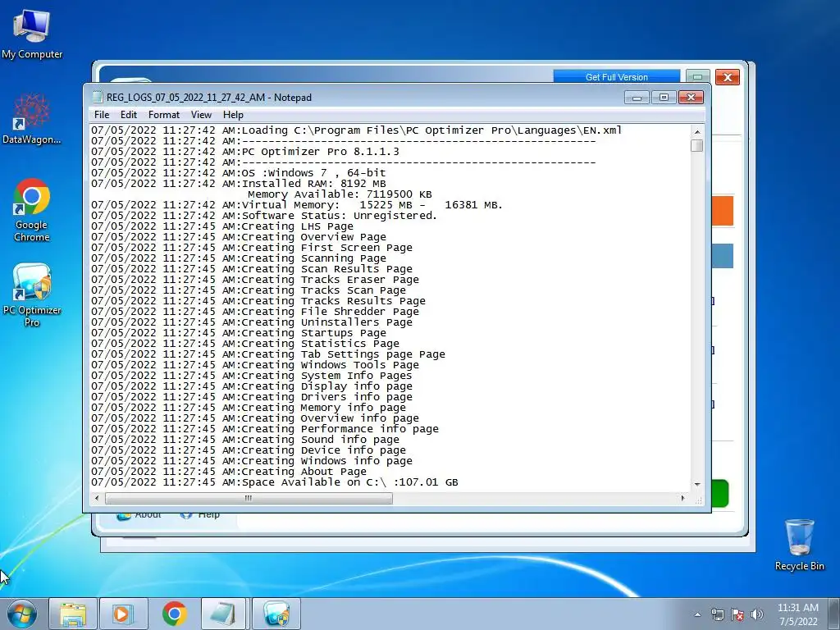Click horizontal scrollbar right arrow in Notepad
The height and width of the screenshot is (630, 840).
[682, 498]
